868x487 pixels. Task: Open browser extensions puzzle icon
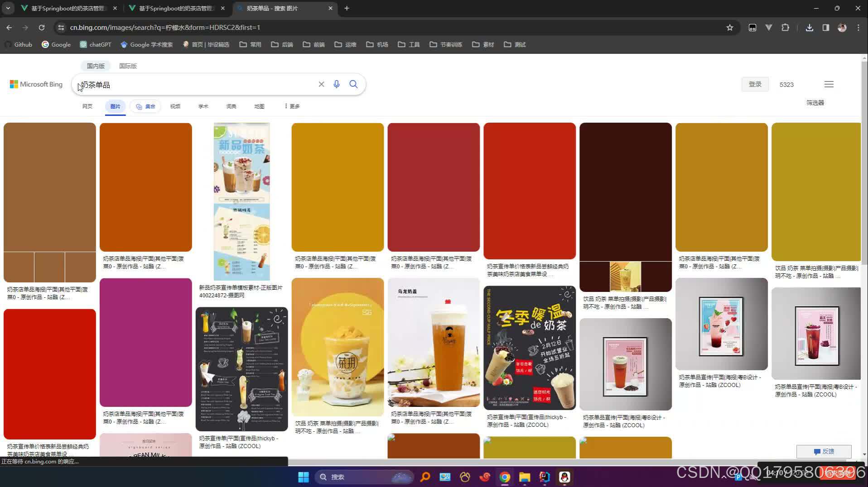click(x=785, y=28)
